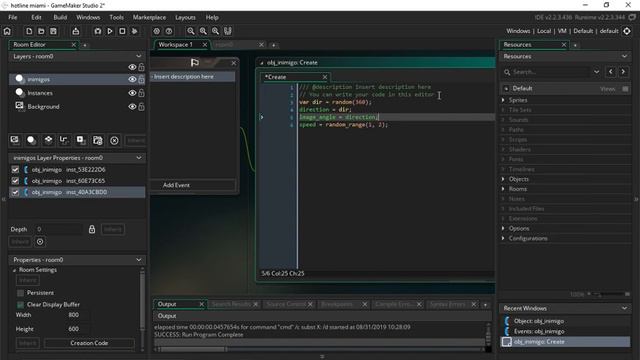Click the Add Event button
This screenshot has width=640, height=360.
coord(176,185)
